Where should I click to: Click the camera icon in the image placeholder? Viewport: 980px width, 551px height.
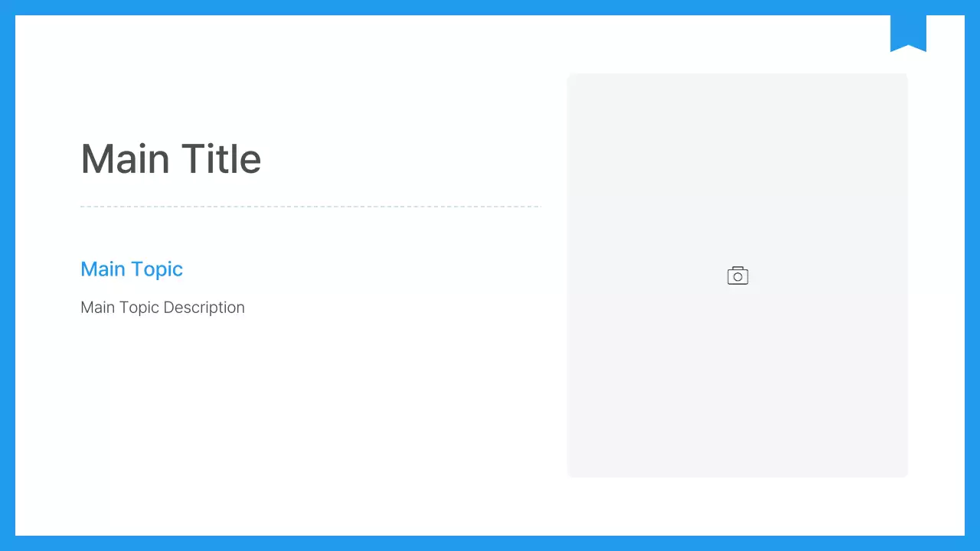[737, 275]
